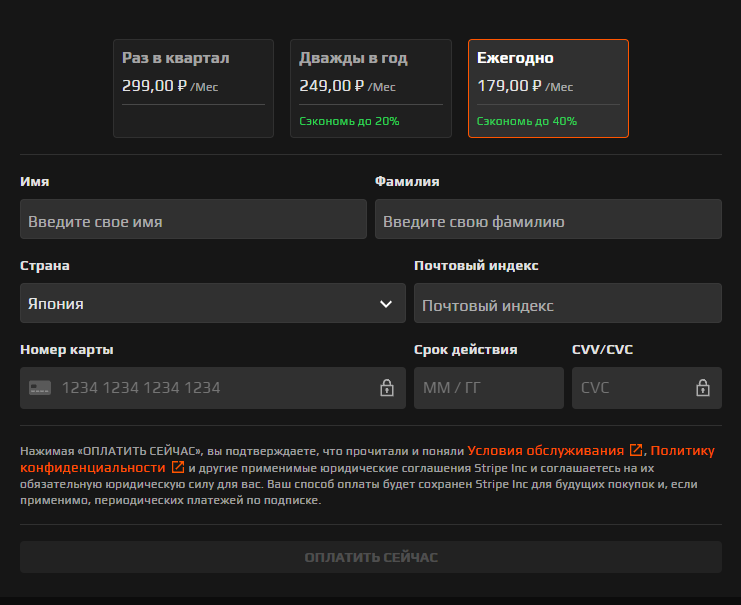Click the CVV/CVC input field
Viewport: 741px width, 605px height.
pos(646,388)
